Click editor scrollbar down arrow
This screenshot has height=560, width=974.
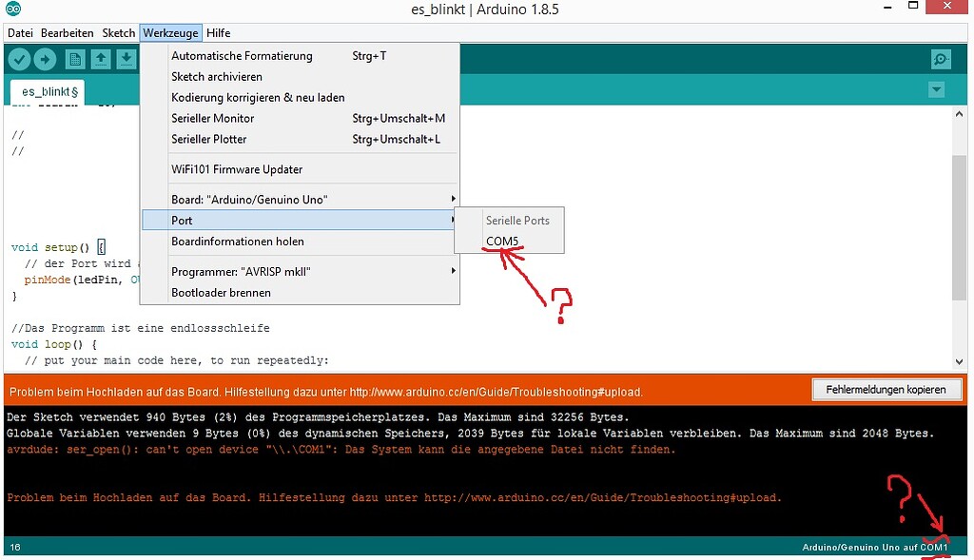(959, 361)
